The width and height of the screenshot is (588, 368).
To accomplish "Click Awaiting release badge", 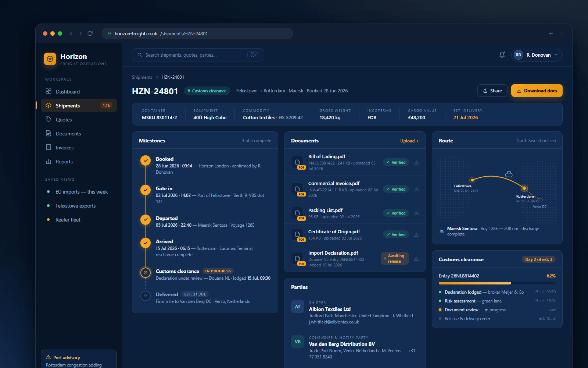I will tap(394, 259).
